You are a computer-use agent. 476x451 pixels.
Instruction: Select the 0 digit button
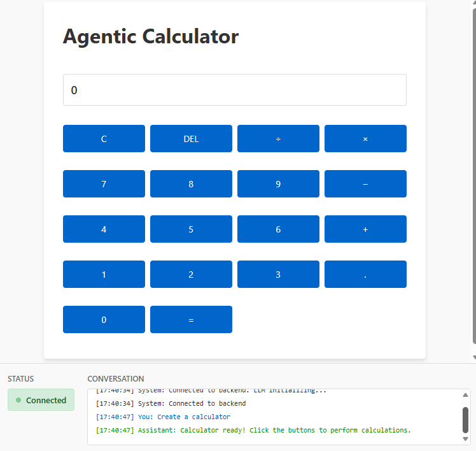[104, 320]
